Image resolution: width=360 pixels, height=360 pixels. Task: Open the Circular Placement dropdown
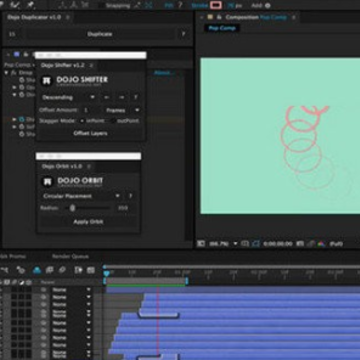click(82, 196)
